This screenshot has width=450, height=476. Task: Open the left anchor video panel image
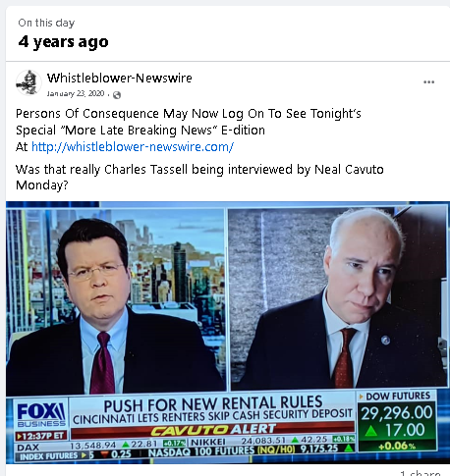pos(115,299)
